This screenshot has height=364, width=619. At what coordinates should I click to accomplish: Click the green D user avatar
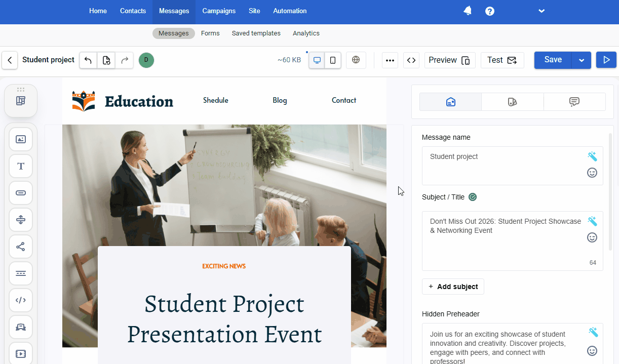[x=146, y=60]
